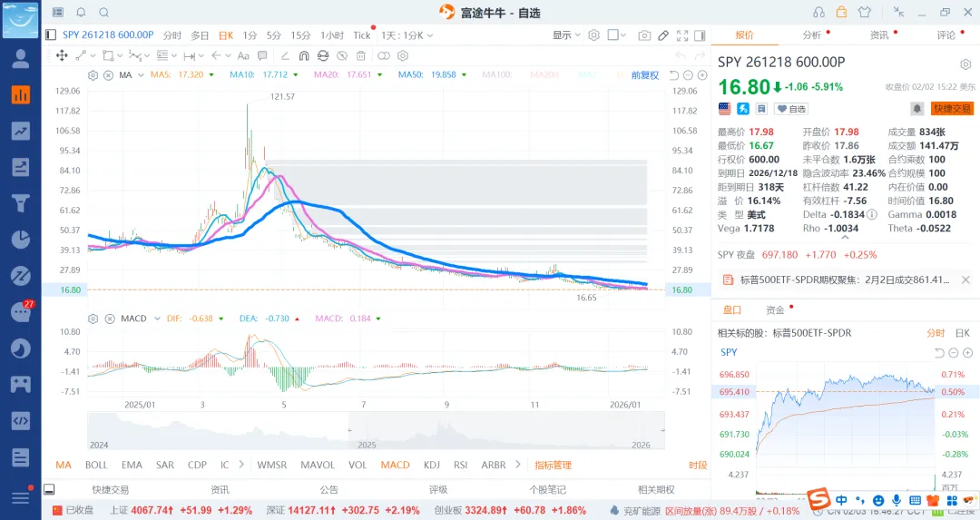The image size is (980, 520).
Task: Select 日K in related stock mini chart
Action: pos(963,333)
